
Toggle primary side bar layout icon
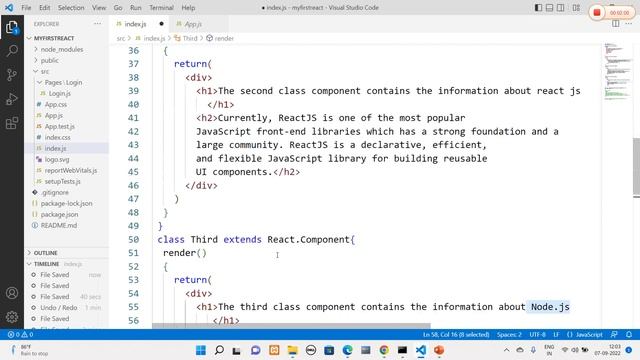[x=538, y=8]
